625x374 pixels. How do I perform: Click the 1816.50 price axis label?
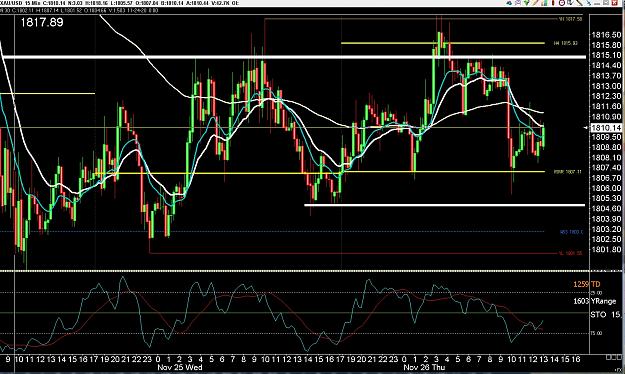point(606,35)
